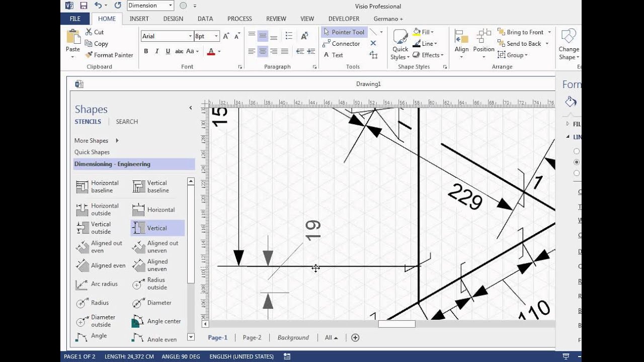Click the horizontal scrollbar thumb under canvas
Screen dimensions: 644x362
click(x=396, y=324)
